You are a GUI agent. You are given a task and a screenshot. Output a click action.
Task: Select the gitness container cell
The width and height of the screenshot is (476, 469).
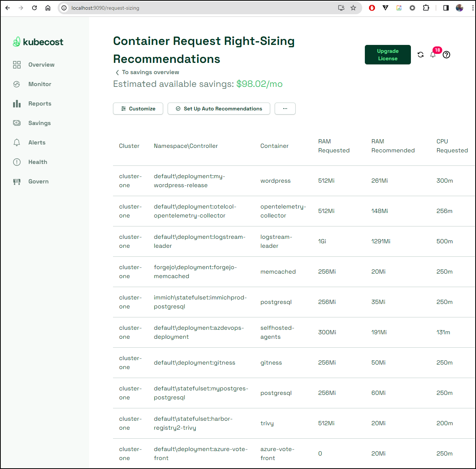click(271, 363)
